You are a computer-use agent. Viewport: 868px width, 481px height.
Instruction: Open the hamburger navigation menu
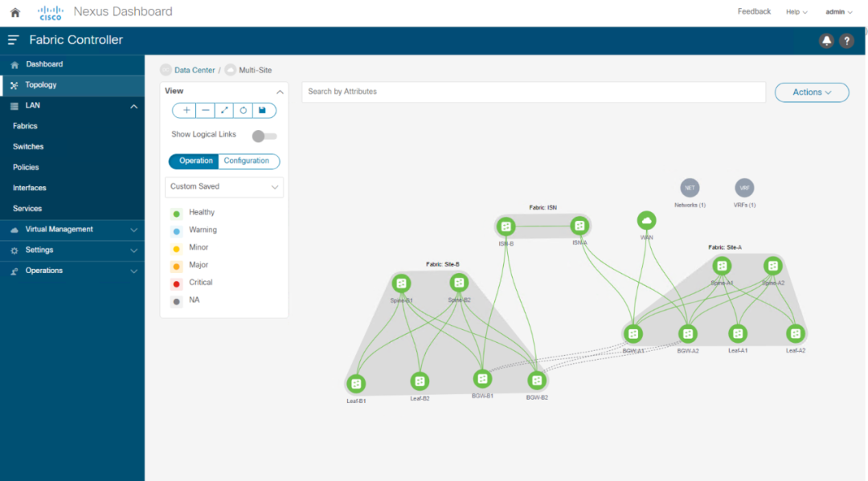point(14,40)
